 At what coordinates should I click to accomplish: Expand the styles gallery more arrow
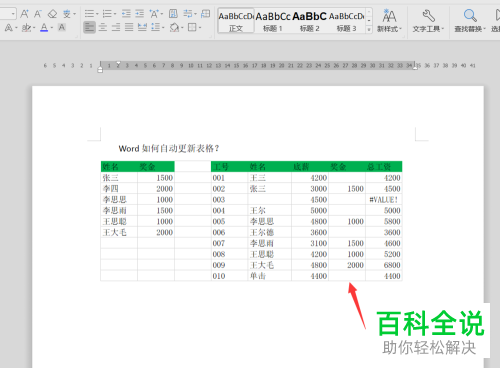(x=369, y=29)
